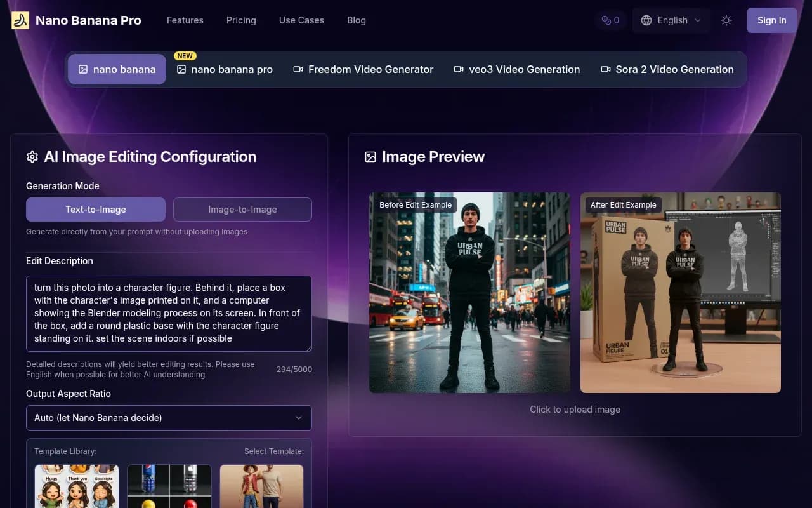812x508 pixels.
Task: Choose the emoji stickers template thumbnail
Action: pyautogui.click(x=77, y=486)
